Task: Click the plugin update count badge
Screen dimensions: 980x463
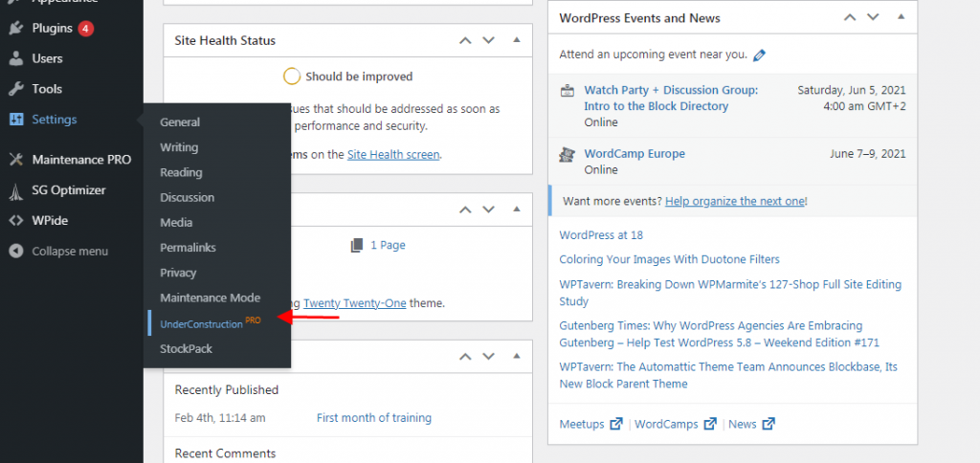Action: click(86, 28)
